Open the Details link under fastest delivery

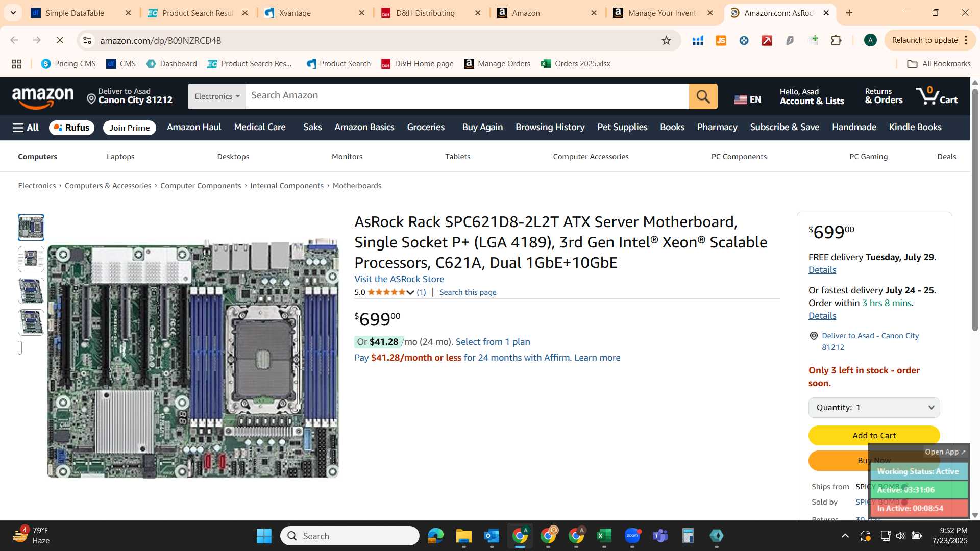(822, 316)
